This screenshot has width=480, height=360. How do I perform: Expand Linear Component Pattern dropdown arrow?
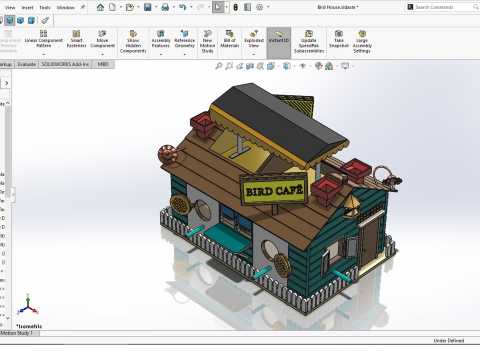tap(44, 54)
